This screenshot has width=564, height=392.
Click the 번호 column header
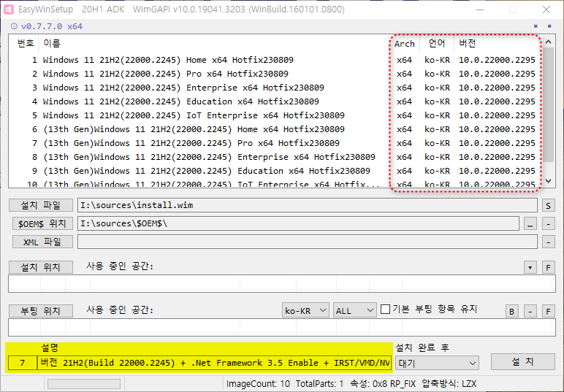pos(25,44)
